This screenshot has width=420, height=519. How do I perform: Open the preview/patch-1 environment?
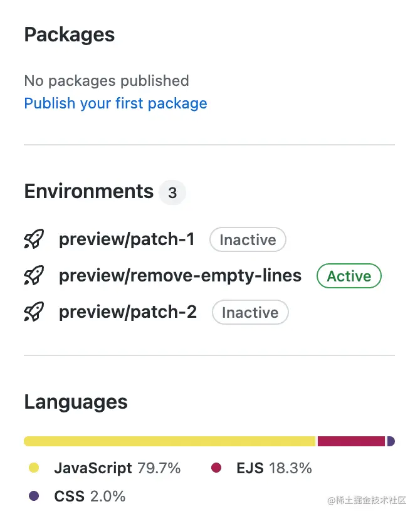127,239
